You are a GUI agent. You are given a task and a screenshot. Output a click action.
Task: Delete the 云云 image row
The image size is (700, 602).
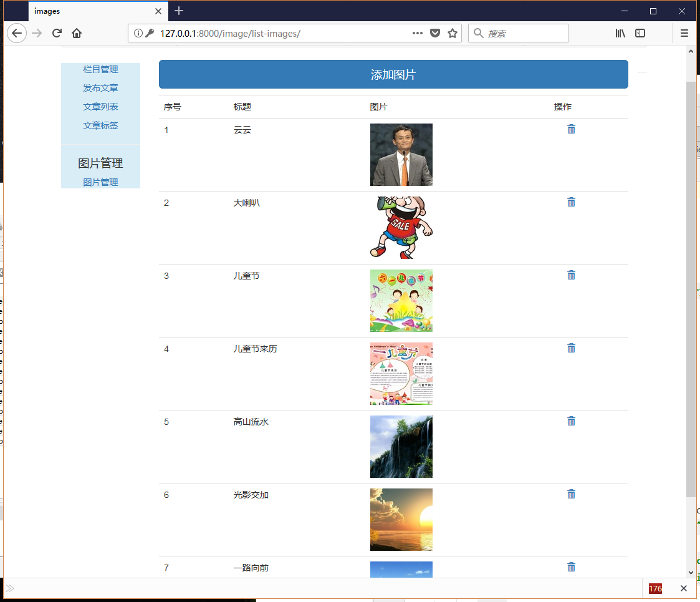[571, 129]
